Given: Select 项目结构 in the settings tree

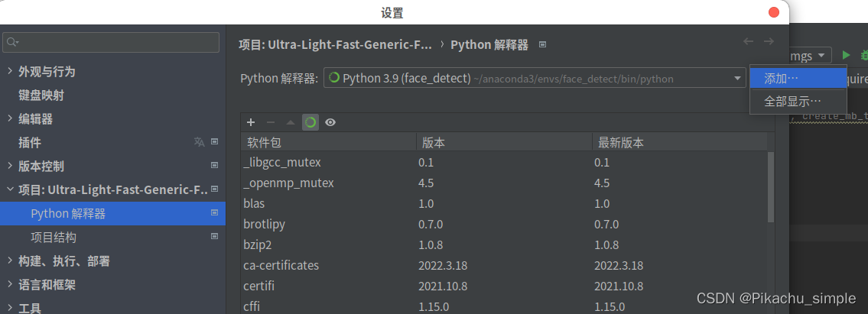Looking at the screenshot, I should click(x=54, y=238).
